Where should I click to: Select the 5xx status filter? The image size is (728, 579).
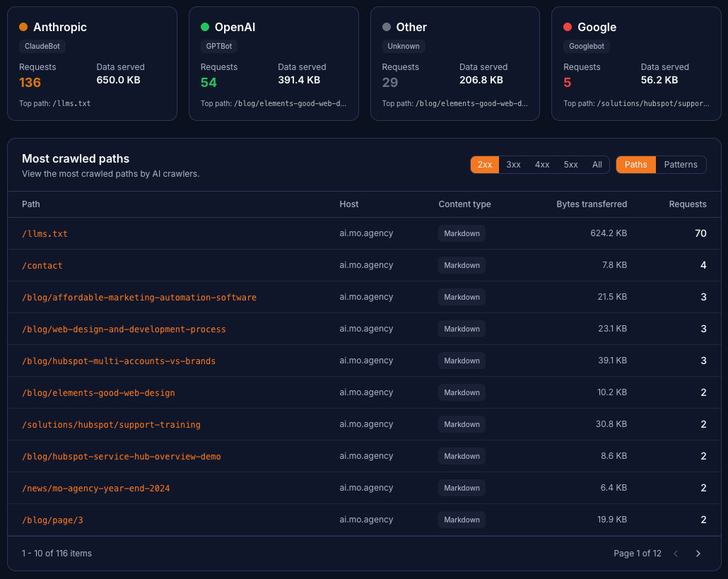(570, 164)
